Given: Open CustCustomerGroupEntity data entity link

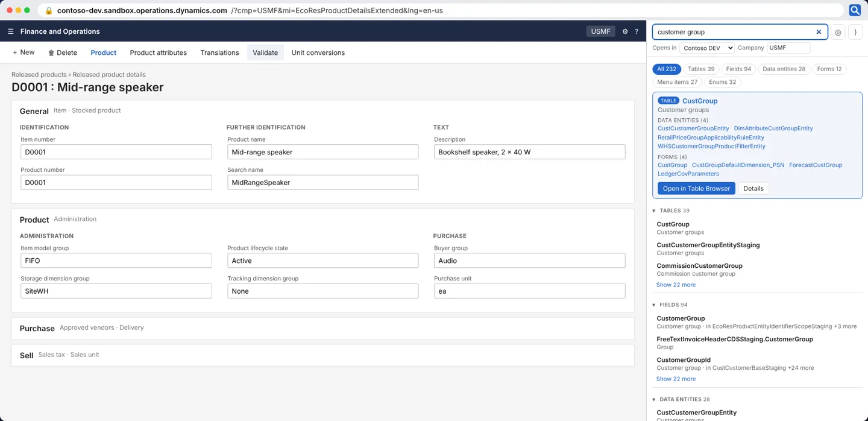Looking at the screenshot, I should [x=693, y=128].
